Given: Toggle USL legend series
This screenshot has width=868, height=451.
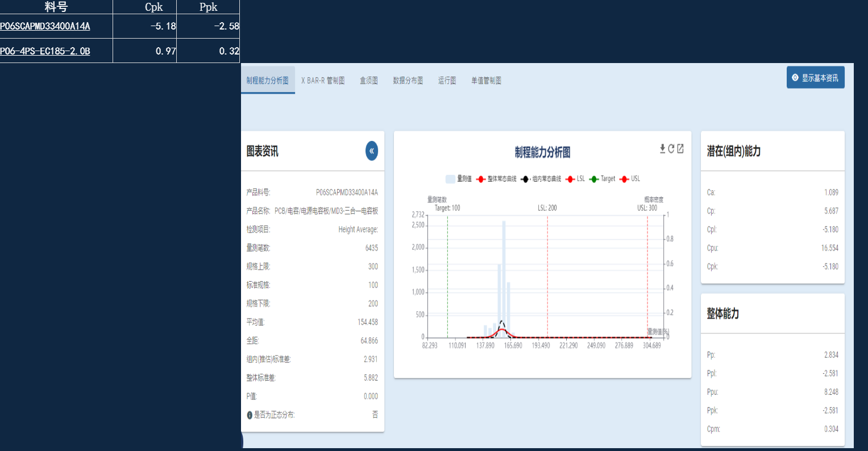Looking at the screenshot, I should pyautogui.click(x=630, y=179).
